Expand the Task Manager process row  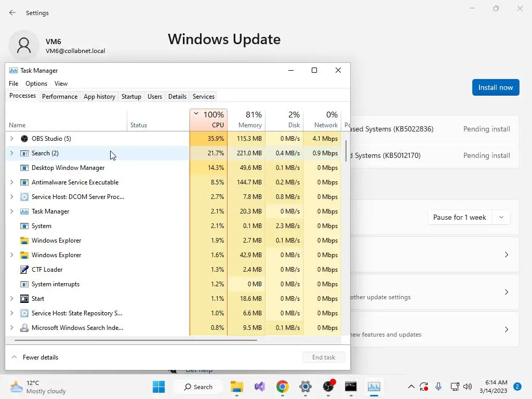pos(12,211)
